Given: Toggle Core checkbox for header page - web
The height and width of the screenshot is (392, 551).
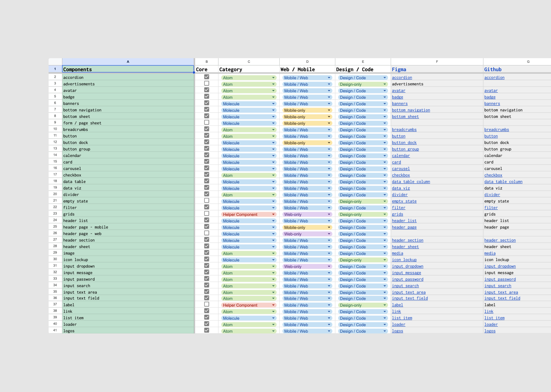Looking at the screenshot, I should (x=207, y=233).
